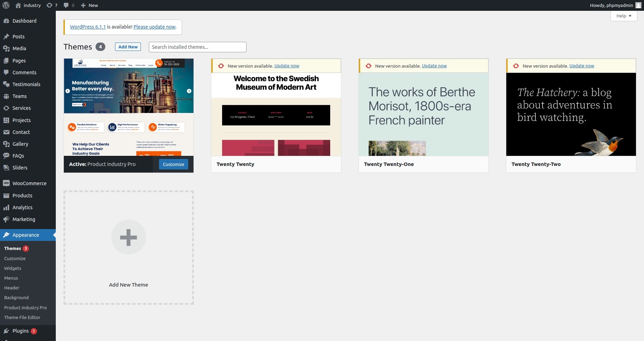The image size is (644, 341).
Task: Open the updates icon showing 7
Action: (x=50, y=5)
